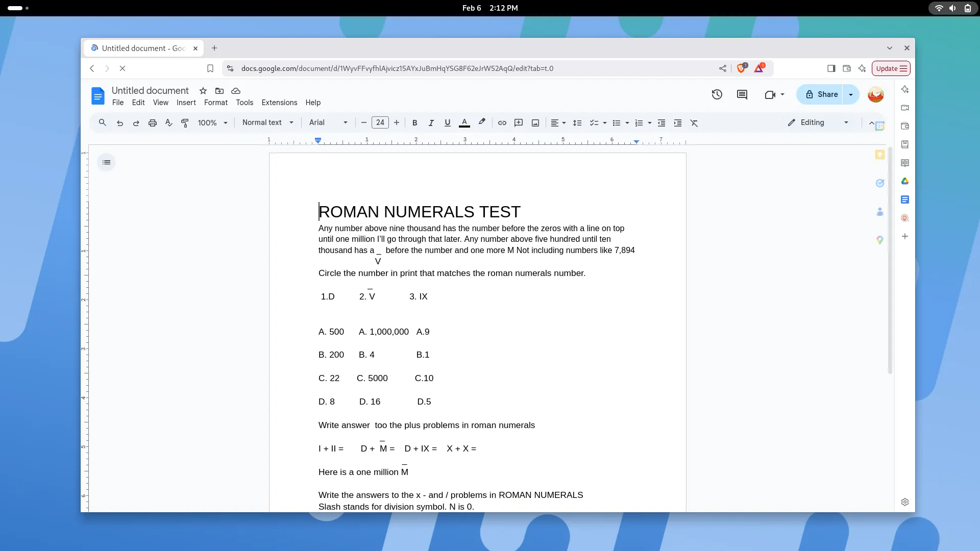This screenshot has height=551, width=980.
Task: Open Editing mode dropdown
Action: coord(818,122)
